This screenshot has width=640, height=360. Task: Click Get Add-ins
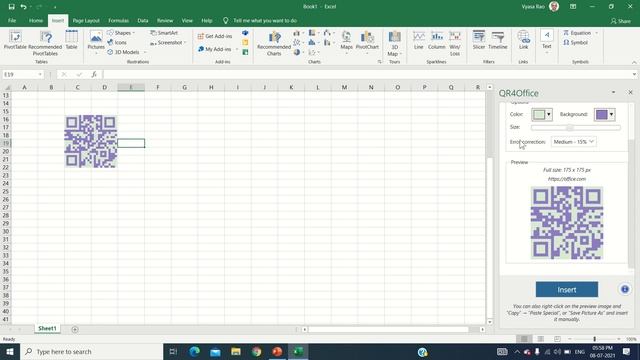pos(215,36)
